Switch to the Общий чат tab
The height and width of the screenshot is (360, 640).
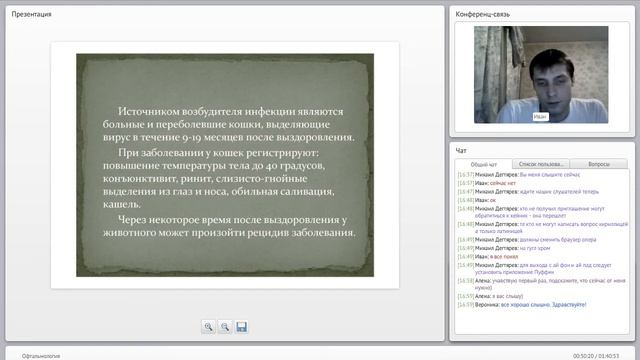[484, 164]
